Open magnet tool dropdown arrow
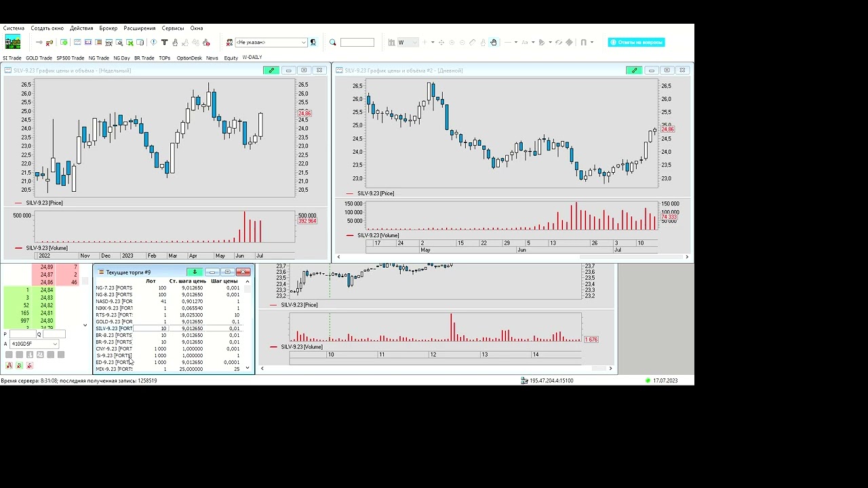 point(592,42)
